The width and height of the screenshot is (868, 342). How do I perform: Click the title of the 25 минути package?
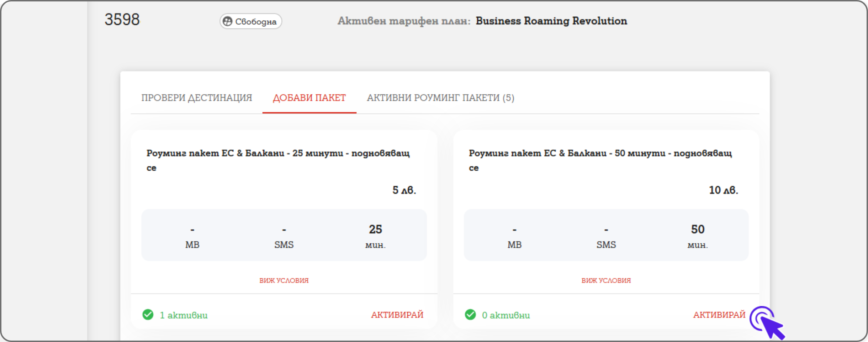(278, 160)
